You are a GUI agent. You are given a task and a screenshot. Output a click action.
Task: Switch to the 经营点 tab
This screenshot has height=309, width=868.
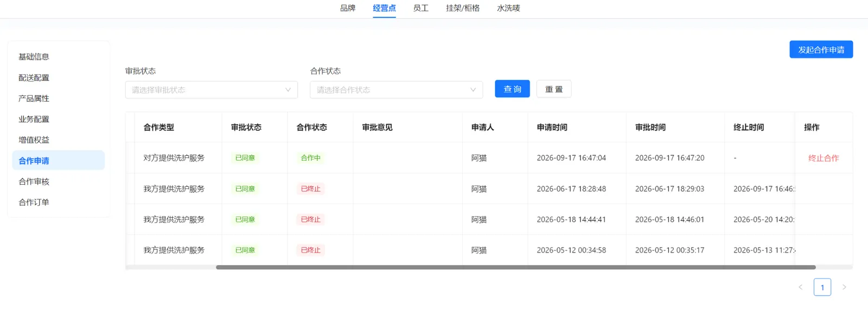(384, 8)
